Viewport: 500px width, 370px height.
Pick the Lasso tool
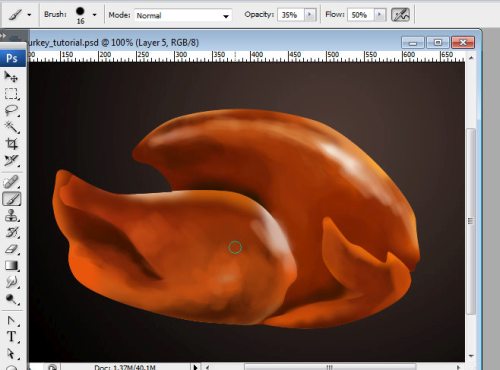pos(11,110)
